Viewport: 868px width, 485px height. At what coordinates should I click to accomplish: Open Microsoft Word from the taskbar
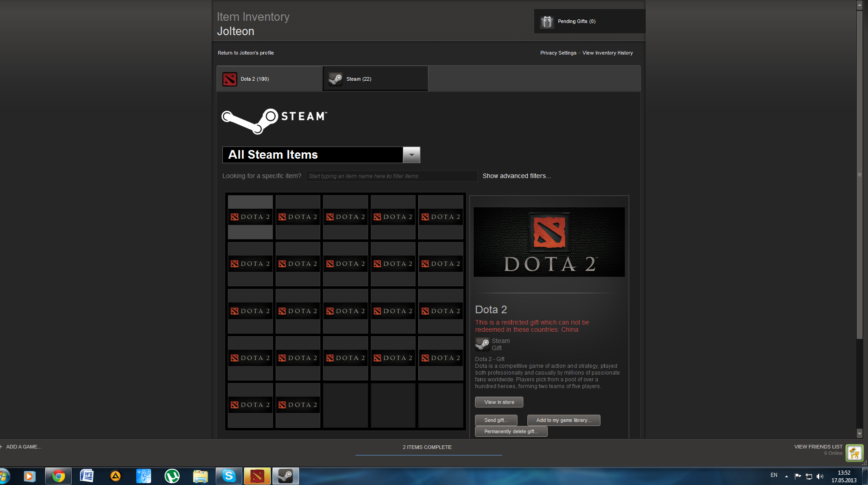(87, 476)
